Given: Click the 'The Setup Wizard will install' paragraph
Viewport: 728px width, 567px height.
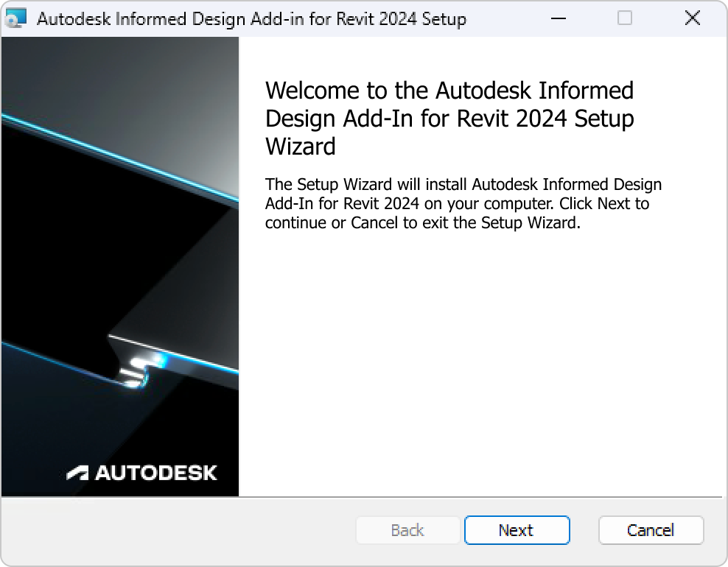Looking at the screenshot, I should [463, 203].
